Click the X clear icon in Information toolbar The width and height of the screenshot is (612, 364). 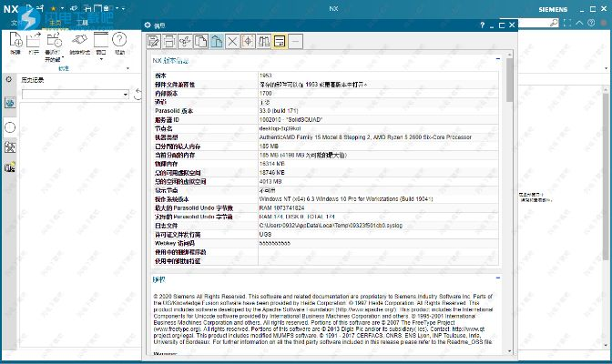pos(232,41)
